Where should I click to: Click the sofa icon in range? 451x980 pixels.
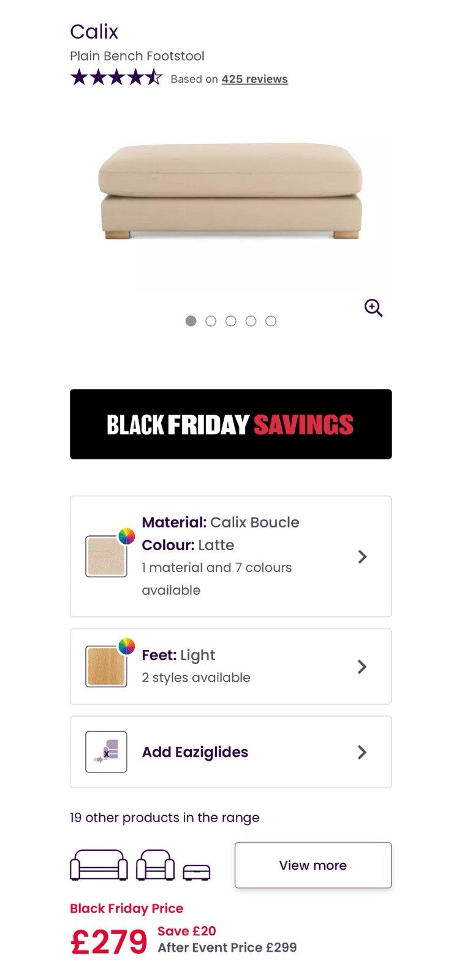tap(99, 865)
